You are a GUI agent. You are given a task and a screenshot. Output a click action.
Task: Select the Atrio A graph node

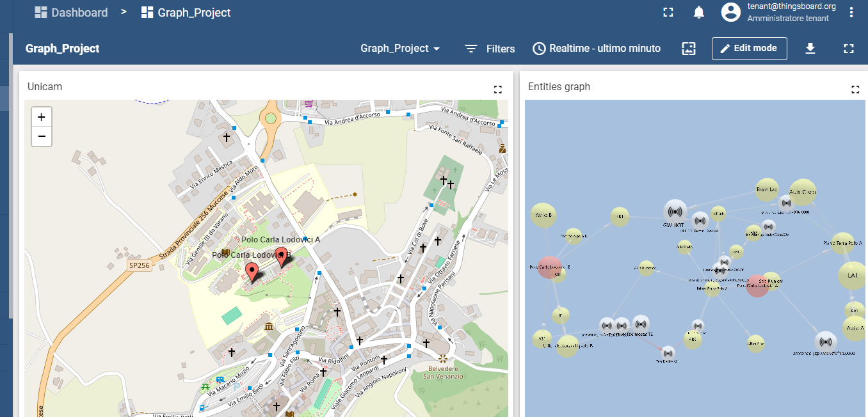855,327
